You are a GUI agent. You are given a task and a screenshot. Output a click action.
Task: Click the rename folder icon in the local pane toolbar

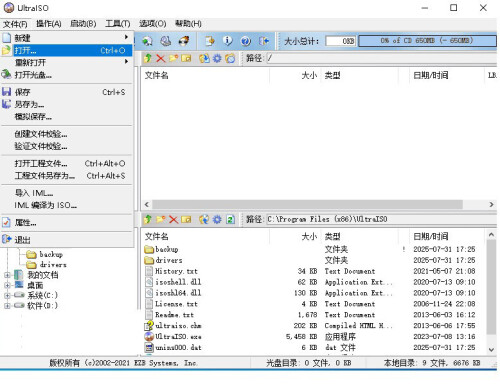point(186,219)
